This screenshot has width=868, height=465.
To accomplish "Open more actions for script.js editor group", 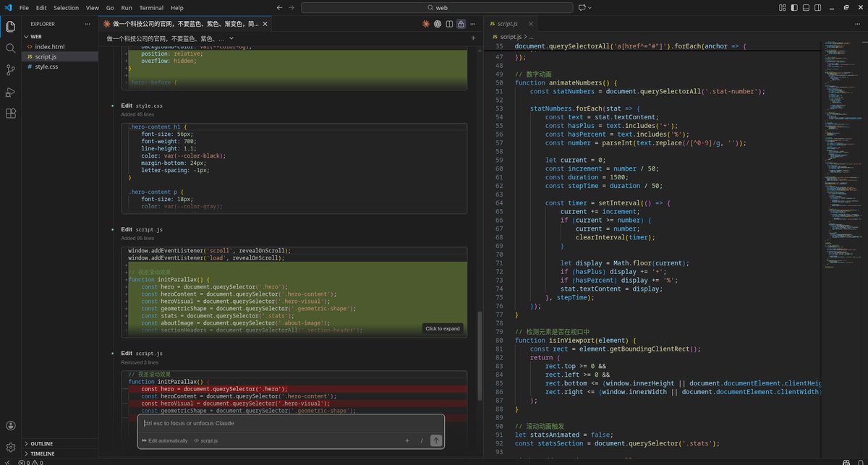I will 859,24.
